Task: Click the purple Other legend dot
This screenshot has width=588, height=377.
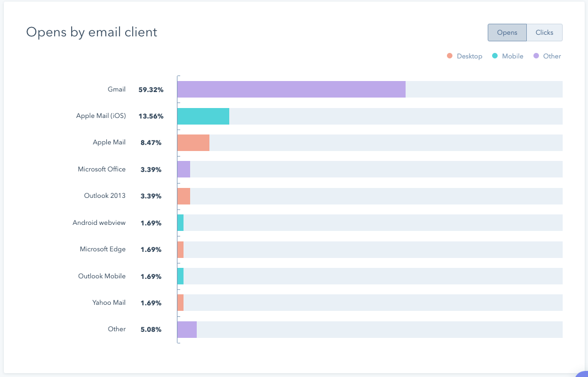Action: pyautogui.click(x=535, y=56)
